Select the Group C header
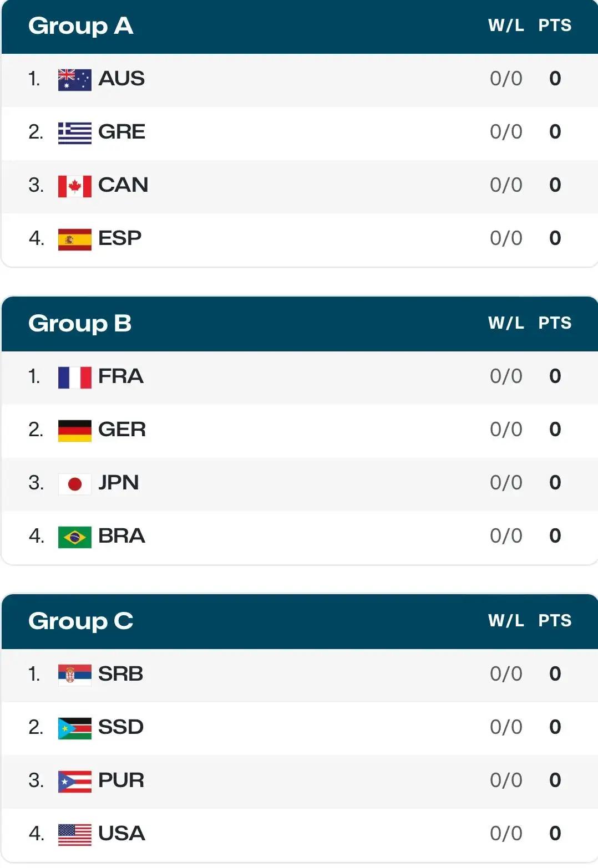Viewport: 598px width, 868px height. pyautogui.click(x=80, y=621)
